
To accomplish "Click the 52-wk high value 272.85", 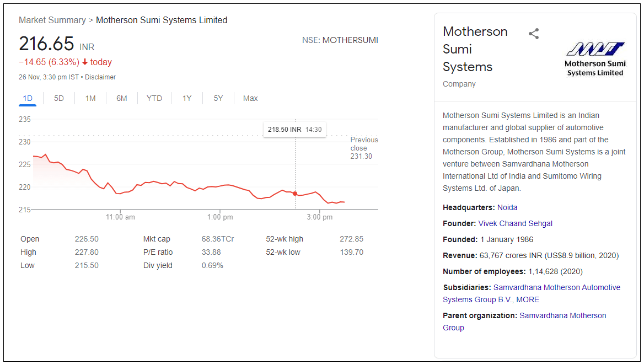I will (x=352, y=239).
